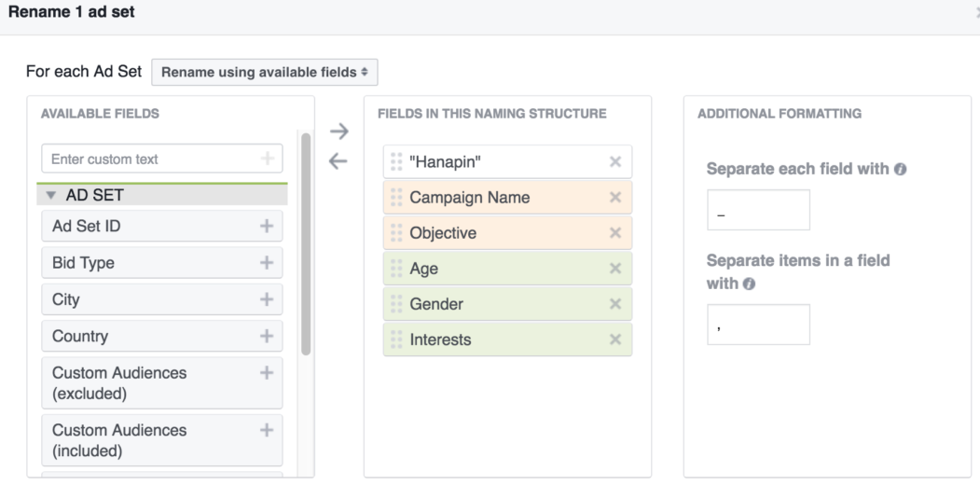
Task: Click the right arrow to move field over
Action: coord(338,132)
